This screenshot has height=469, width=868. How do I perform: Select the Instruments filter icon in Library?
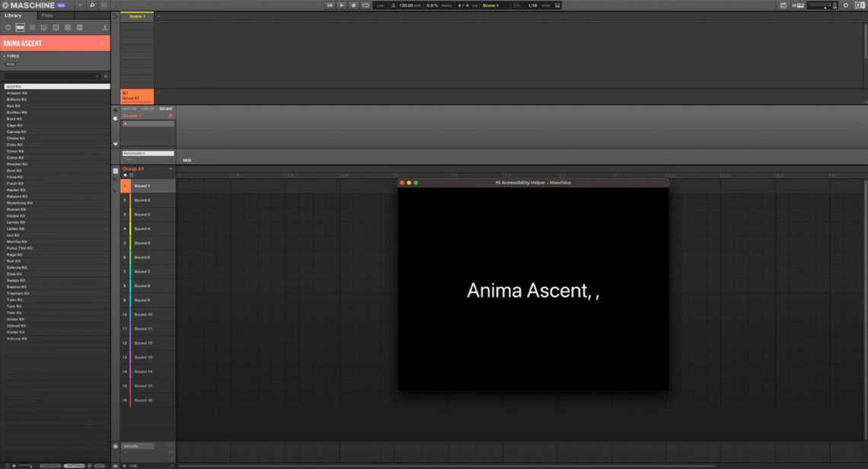44,27
